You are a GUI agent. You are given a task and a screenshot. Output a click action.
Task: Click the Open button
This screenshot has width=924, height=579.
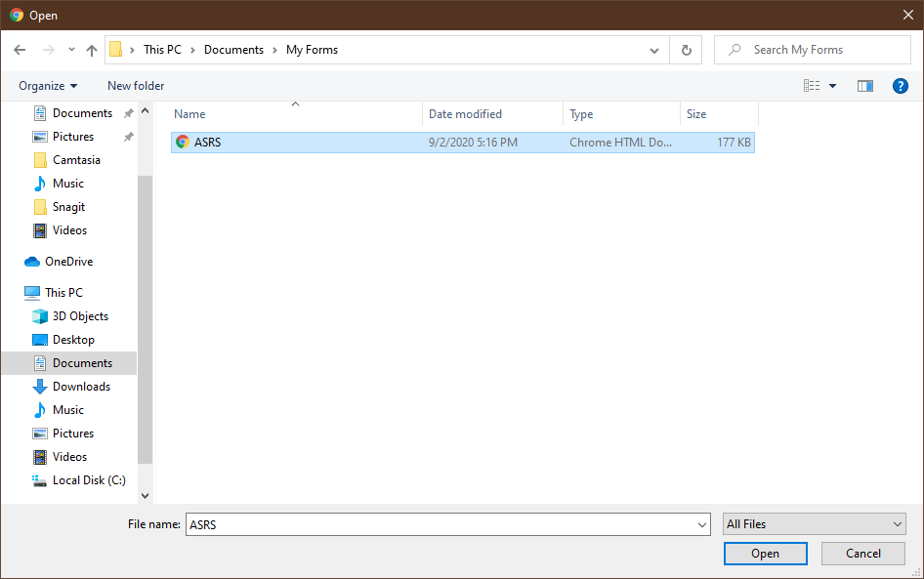(x=765, y=554)
